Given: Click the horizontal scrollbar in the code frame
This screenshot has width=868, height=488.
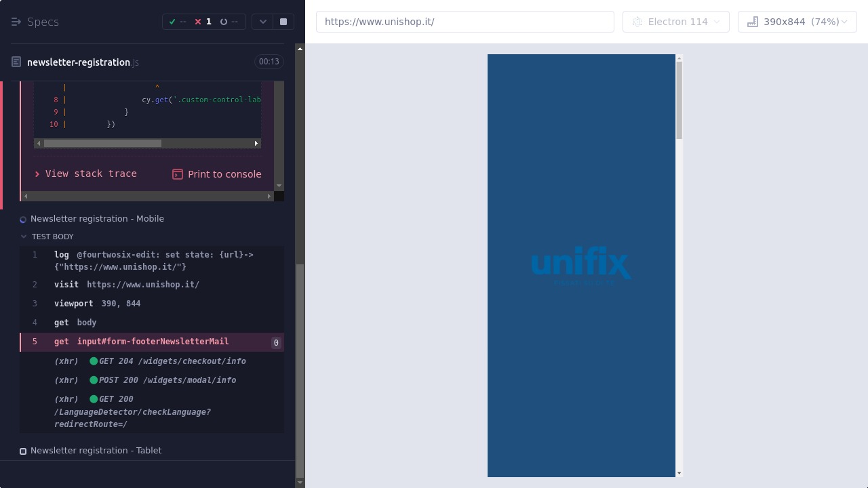Looking at the screenshot, I should coord(103,144).
